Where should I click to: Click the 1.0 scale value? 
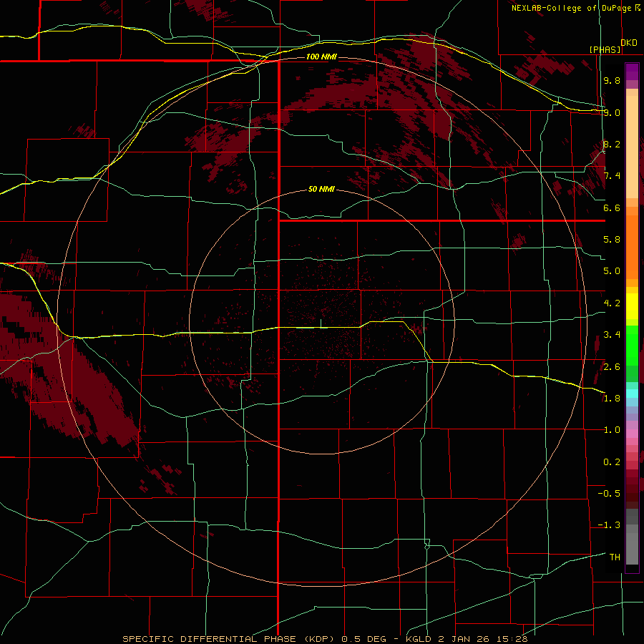point(612,430)
